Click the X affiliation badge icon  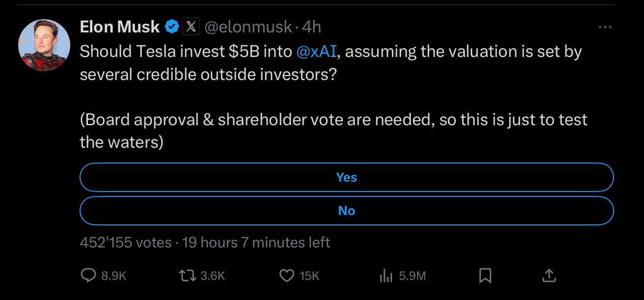click(x=191, y=27)
